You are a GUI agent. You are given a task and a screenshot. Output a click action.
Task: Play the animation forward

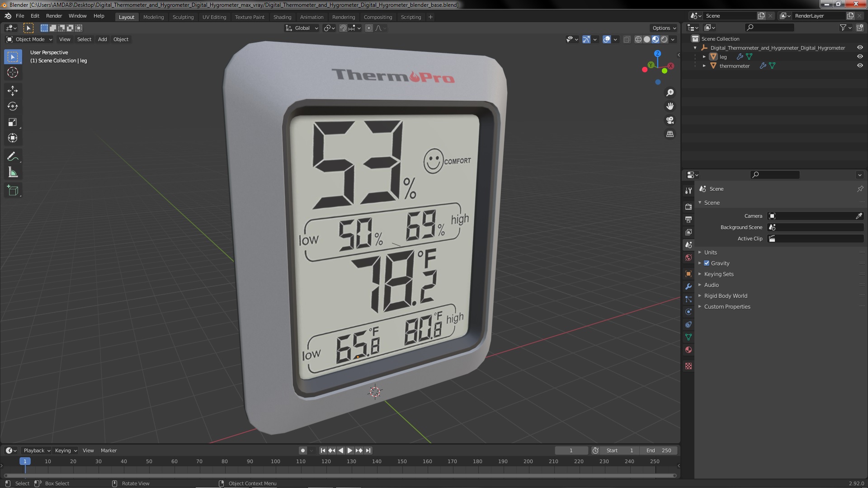tap(349, 450)
